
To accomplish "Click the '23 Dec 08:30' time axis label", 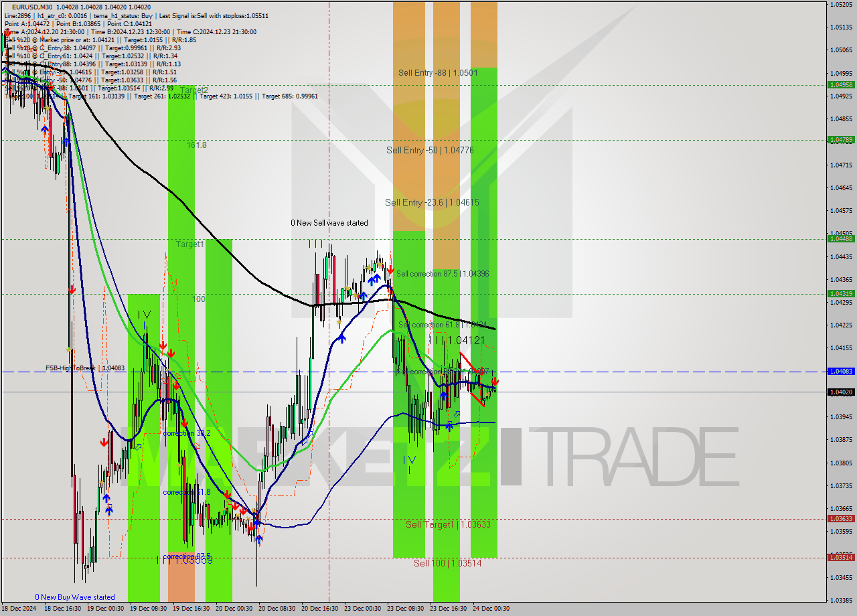I will (405, 609).
